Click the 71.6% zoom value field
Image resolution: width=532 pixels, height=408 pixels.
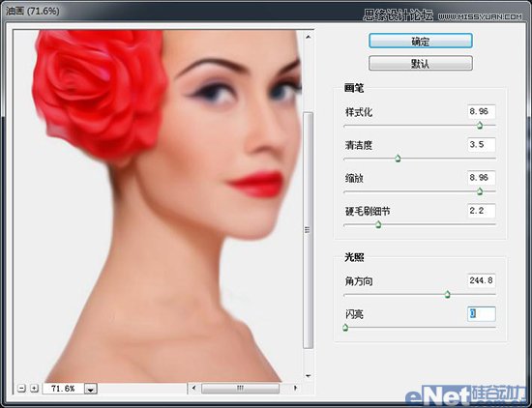click(63, 389)
